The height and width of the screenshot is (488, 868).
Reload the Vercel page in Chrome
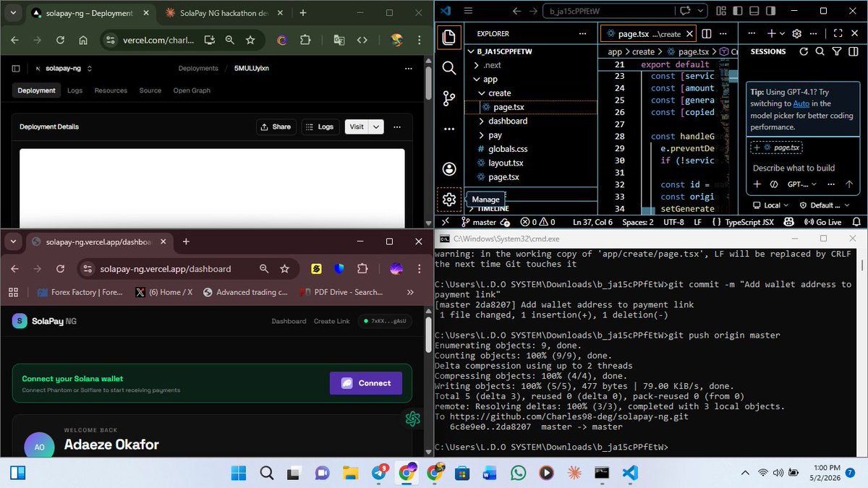click(60, 41)
